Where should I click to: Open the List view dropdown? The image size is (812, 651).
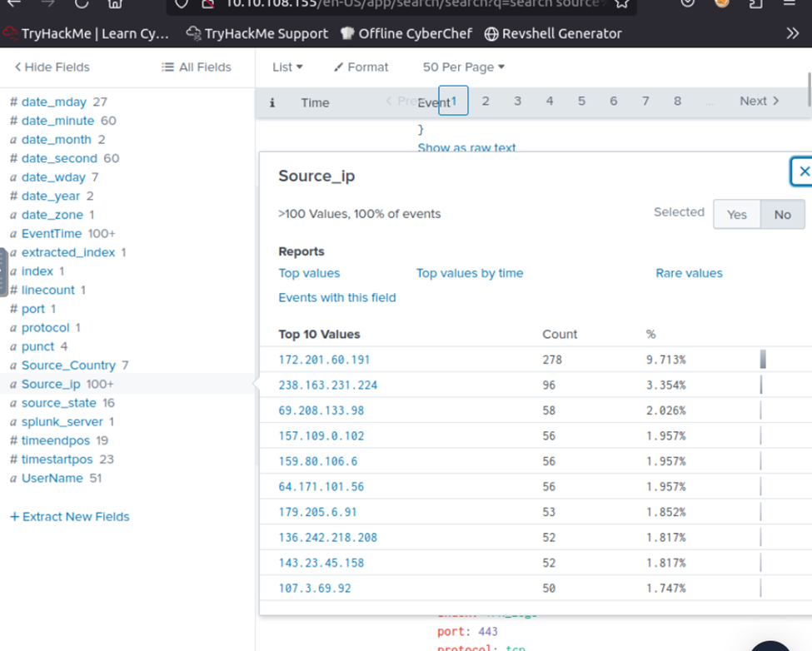(x=285, y=67)
